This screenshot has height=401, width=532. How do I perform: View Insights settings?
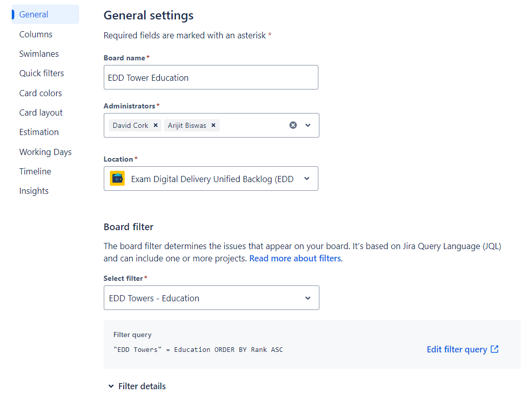coord(34,190)
